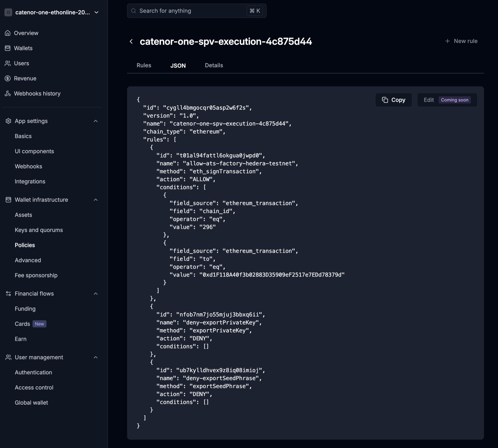
Task: Open Funding under Financial flows
Action: (25, 309)
